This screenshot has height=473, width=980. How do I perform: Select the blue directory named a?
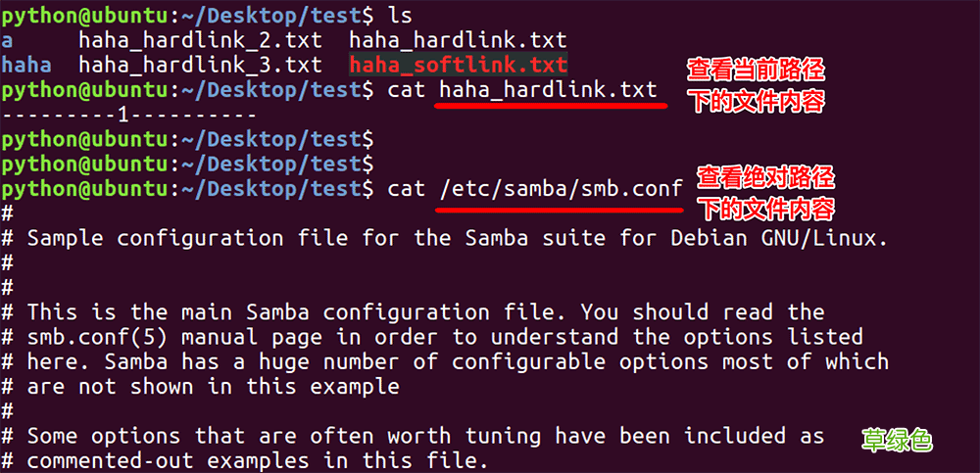click(x=8, y=40)
